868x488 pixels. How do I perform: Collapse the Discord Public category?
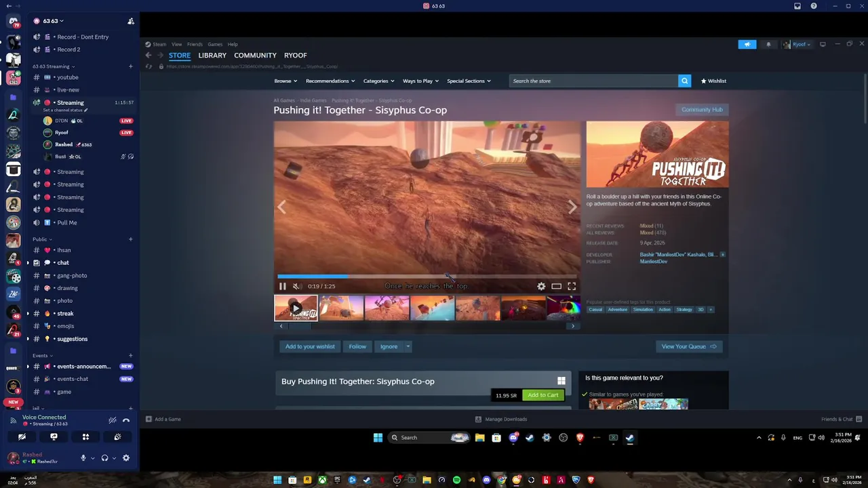pos(42,239)
